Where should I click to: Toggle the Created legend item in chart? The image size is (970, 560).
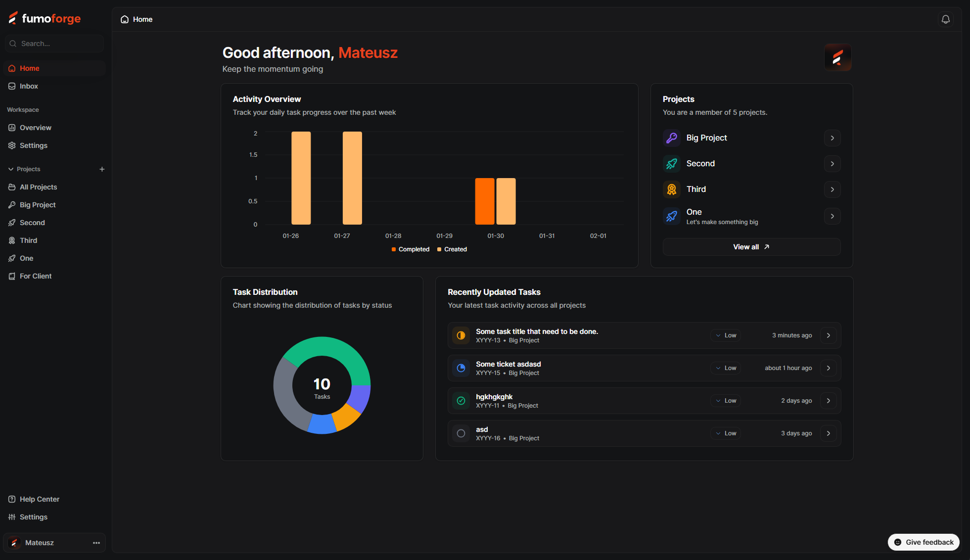point(452,249)
